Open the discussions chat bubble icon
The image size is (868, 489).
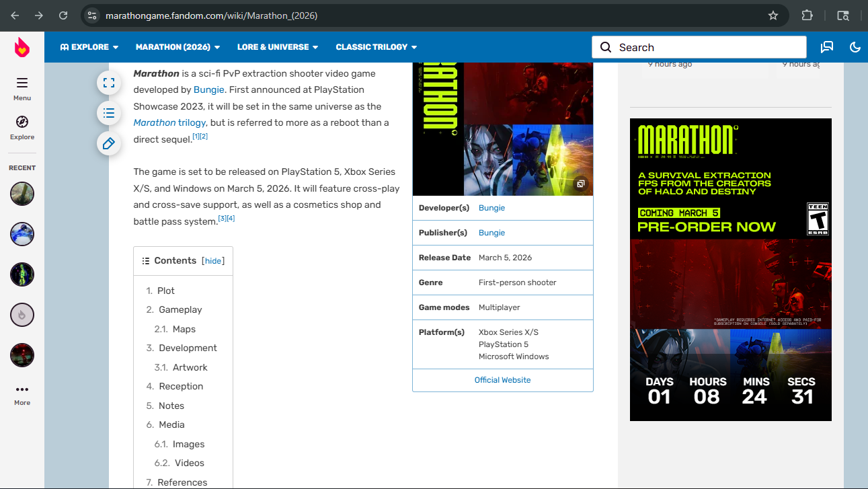(827, 47)
